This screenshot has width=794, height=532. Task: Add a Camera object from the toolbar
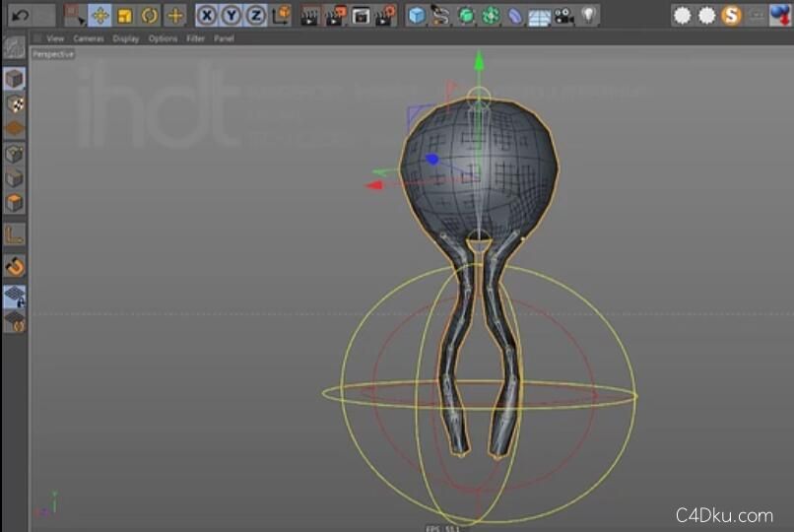point(562,15)
